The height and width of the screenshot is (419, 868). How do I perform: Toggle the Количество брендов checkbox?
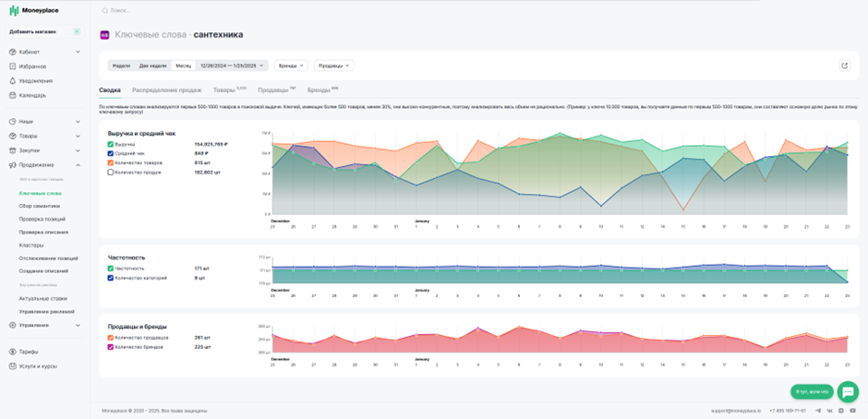pyautogui.click(x=111, y=347)
